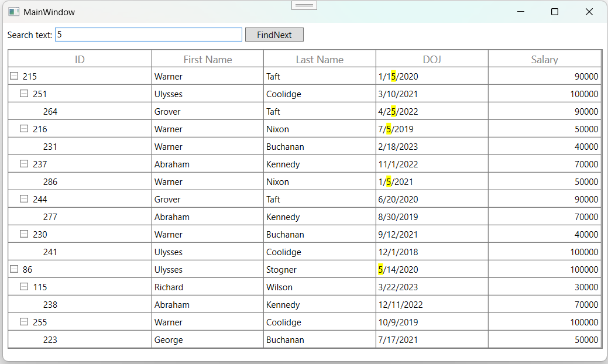This screenshot has width=608, height=364.
Task: Sort by the Salary column header
Action: click(x=544, y=59)
